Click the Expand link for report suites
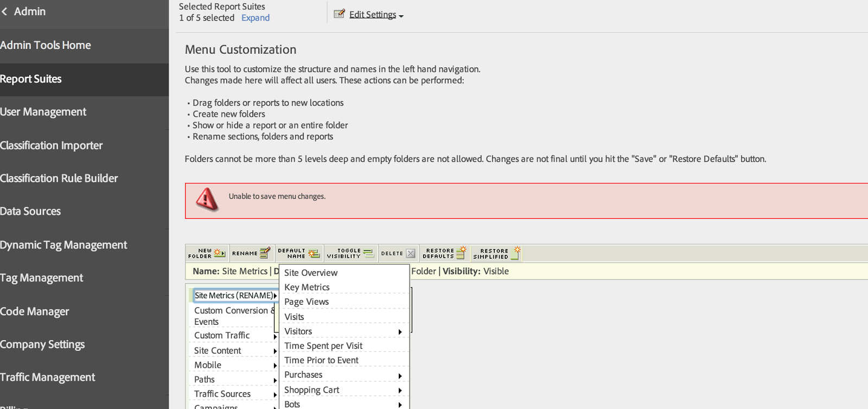This screenshot has width=868, height=409. (x=256, y=18)
